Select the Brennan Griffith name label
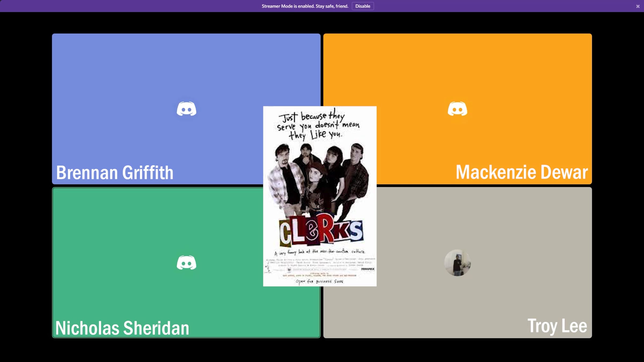The height and width of the screenshot is (362, 644). click(115, 172)
